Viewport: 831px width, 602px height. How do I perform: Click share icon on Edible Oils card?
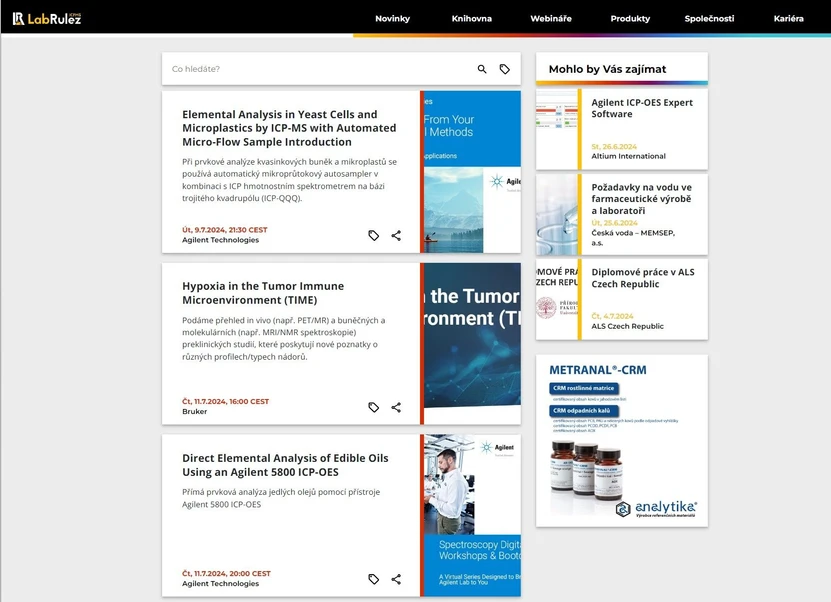point(396,579)
